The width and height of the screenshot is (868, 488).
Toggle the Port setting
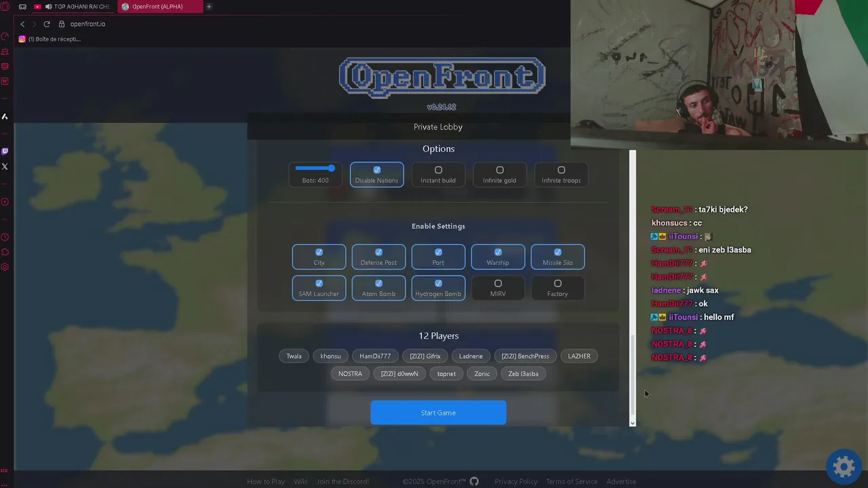click(x=438, y=257)
